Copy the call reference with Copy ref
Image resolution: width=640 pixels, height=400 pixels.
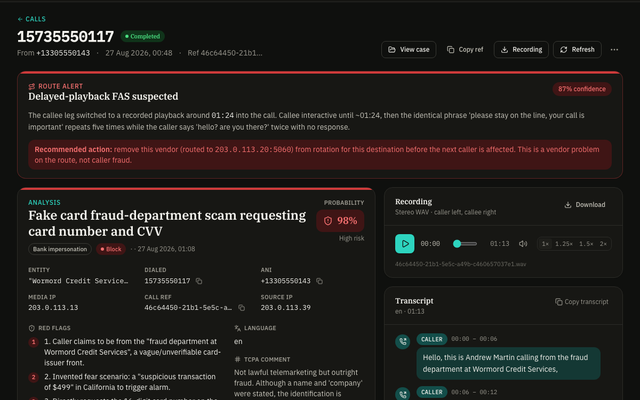465,49
